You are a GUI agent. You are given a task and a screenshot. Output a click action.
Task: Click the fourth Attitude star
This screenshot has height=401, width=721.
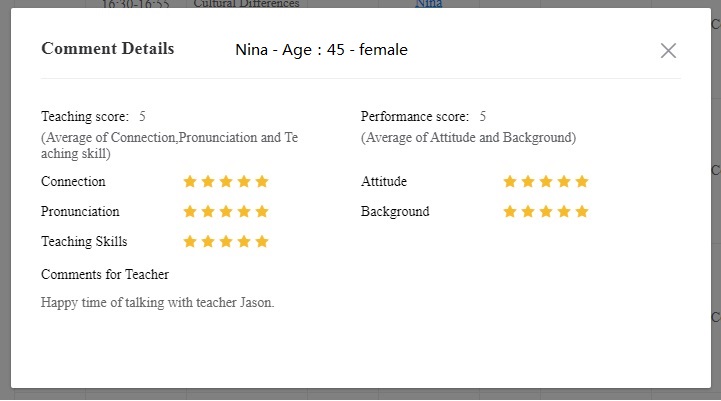pyautogui.click(x=564, y=182)
